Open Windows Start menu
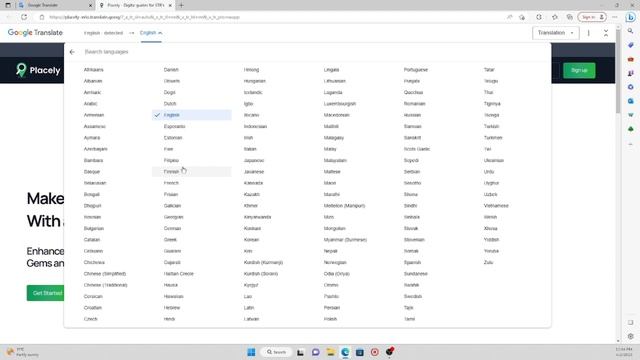The image size is (640, 360). point(251,352)
